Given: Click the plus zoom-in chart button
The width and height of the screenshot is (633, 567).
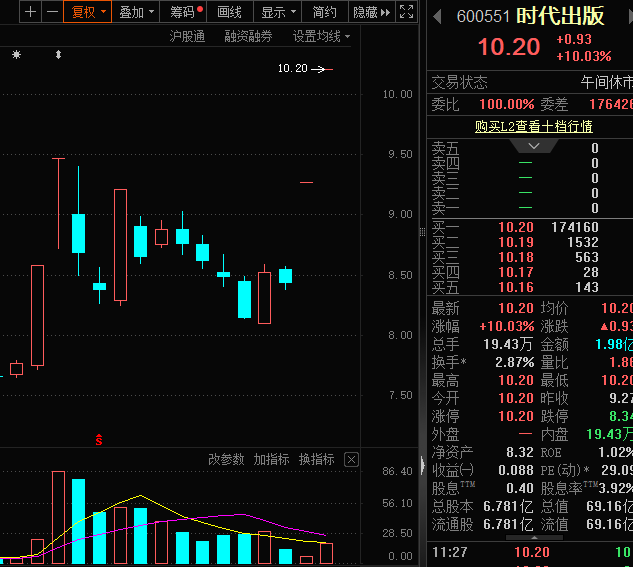Looking at the screenshot, I should pyautogui.click(x=30, y=12).
